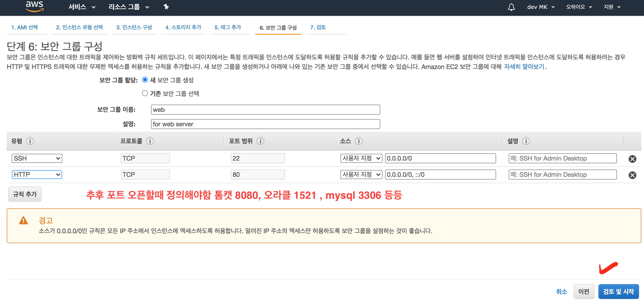
Task: Click info icon next to 소스 header
Action: (359, 141)
